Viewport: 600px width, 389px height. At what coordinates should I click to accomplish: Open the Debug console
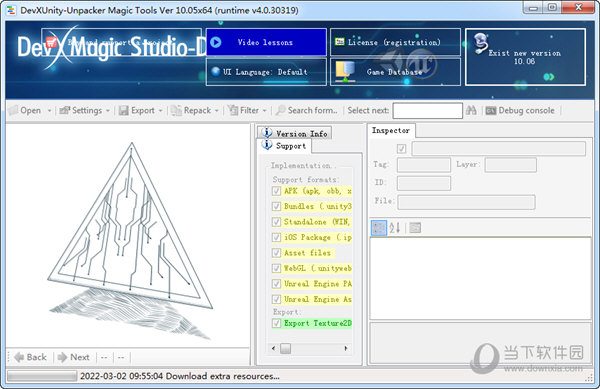tap(520, 111)
